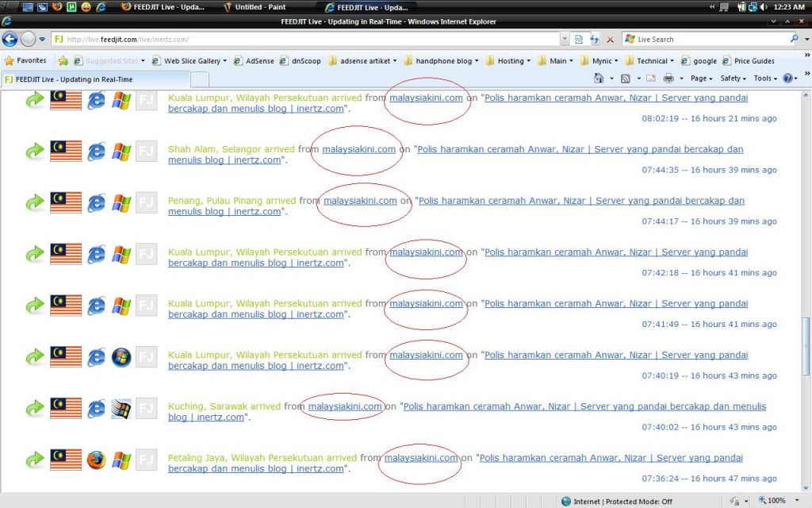
Task: Click the Show Desktop quick launch icon
Action: point(28,6)
